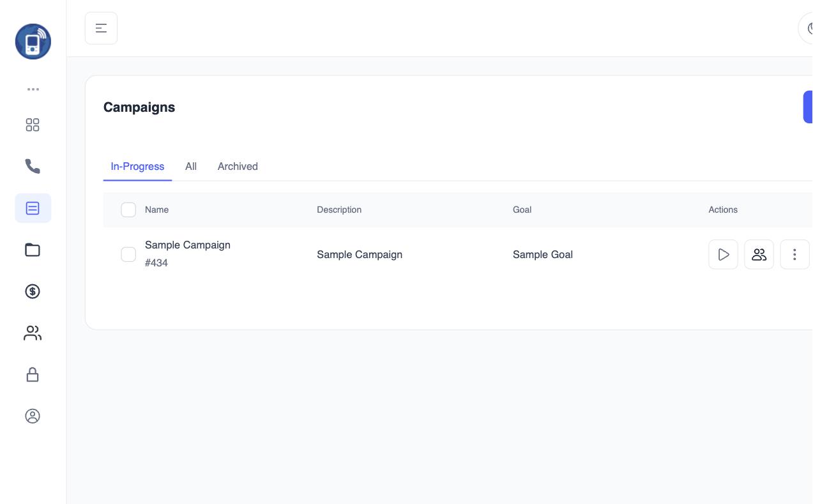Open the lock security icon
Image resolution: width=813 pixels, height=504 pixels.
point(33,374)
